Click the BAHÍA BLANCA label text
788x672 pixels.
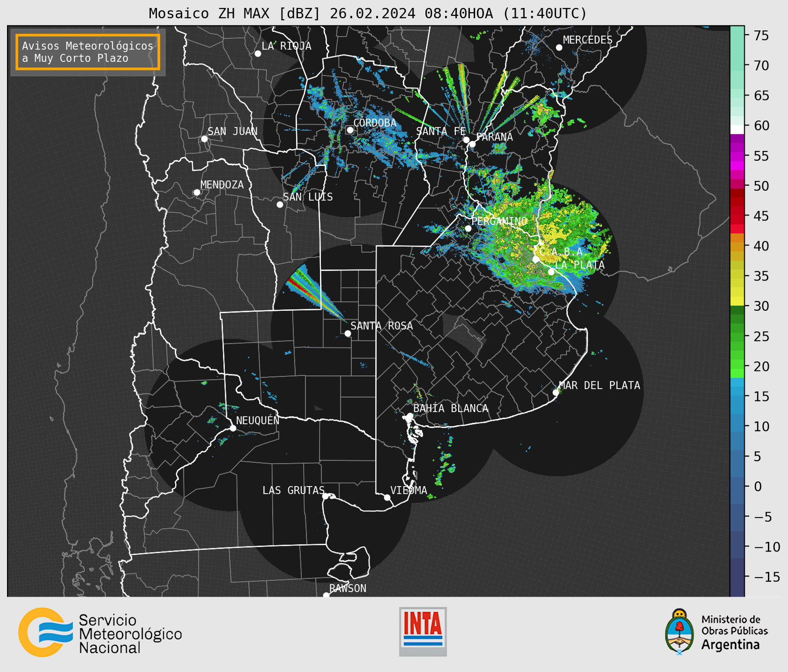(x=451, y=408)
